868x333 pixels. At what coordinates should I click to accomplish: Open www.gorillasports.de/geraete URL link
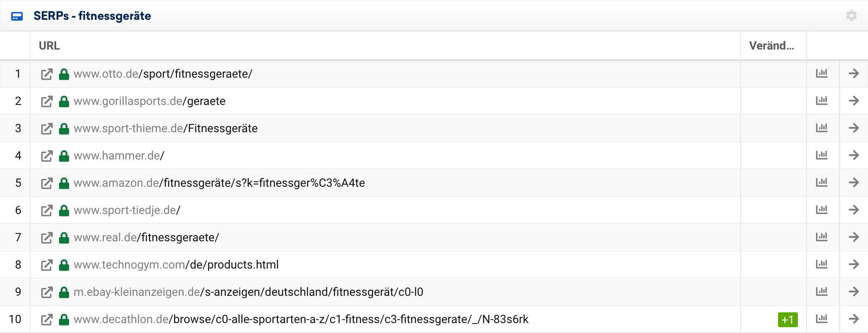click(149, 101)
